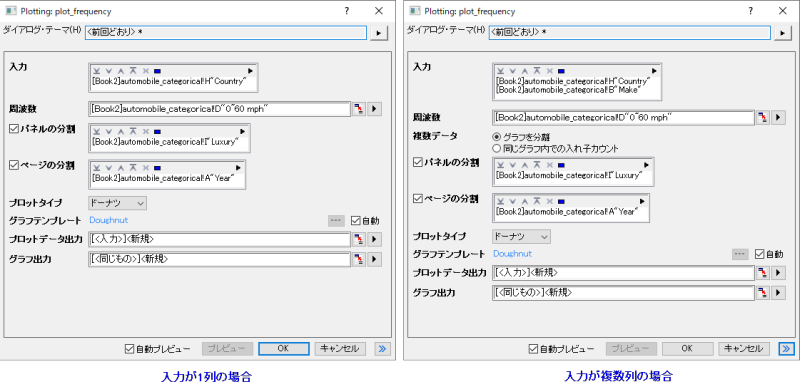Right dialog: toggle 自動 template checkbox
Viewport: 800px width, 386px height.
click(760, 254)
